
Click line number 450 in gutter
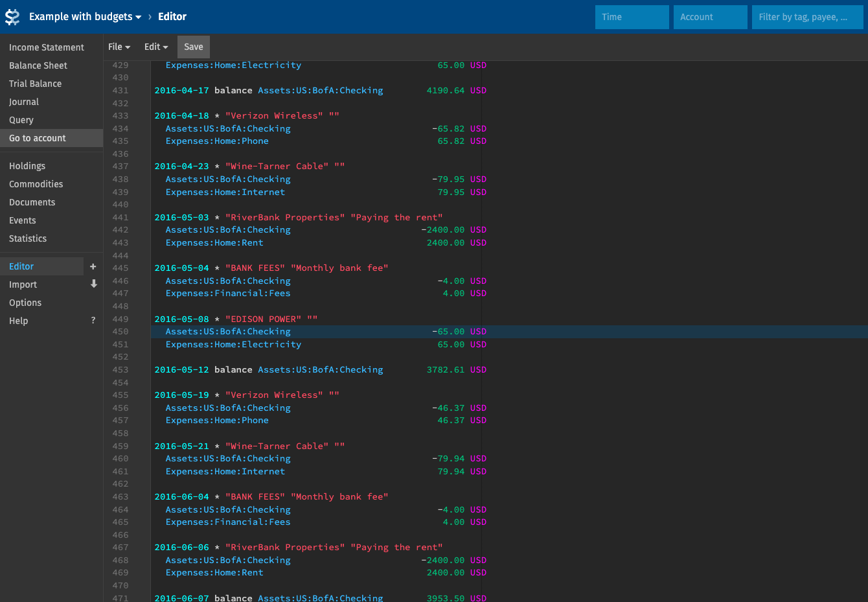pos(120,332)
